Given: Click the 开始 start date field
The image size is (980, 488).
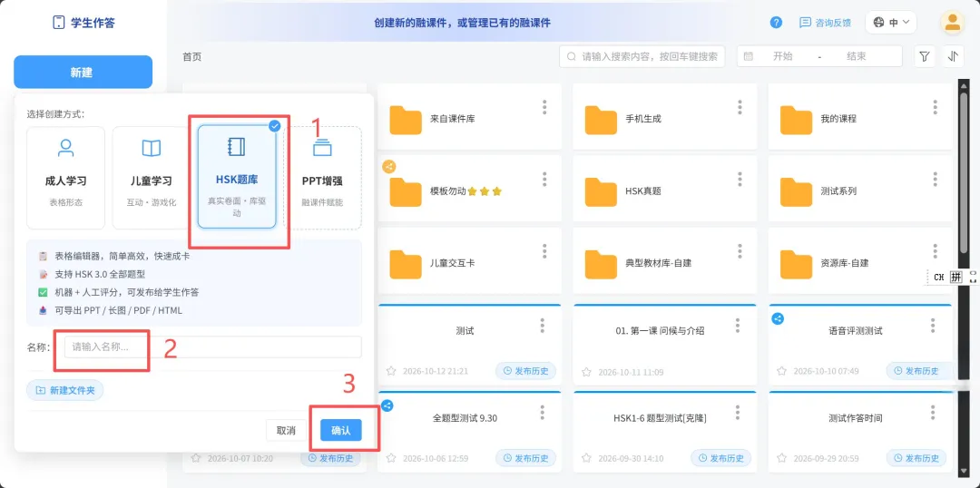Looking at the screenshot, I should (x=782, y=56).
